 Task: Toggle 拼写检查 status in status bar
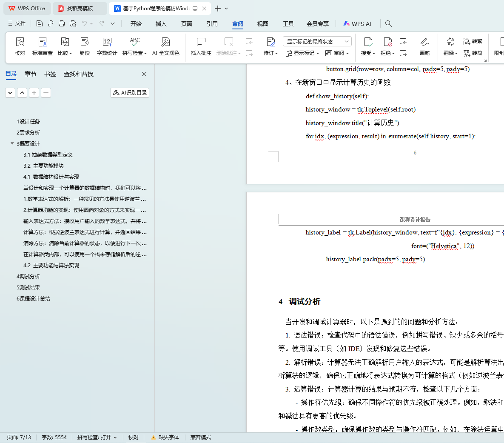[97, 437]
